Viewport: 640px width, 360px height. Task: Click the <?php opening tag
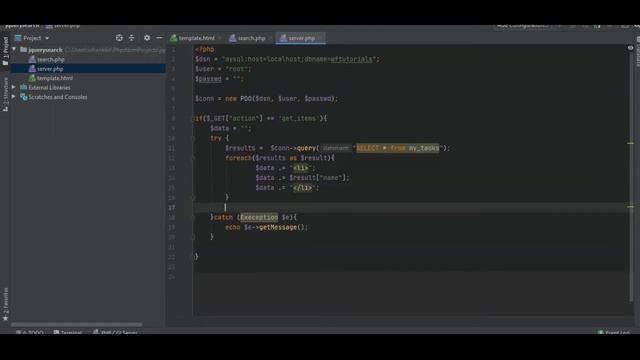(x=204, y=49)
